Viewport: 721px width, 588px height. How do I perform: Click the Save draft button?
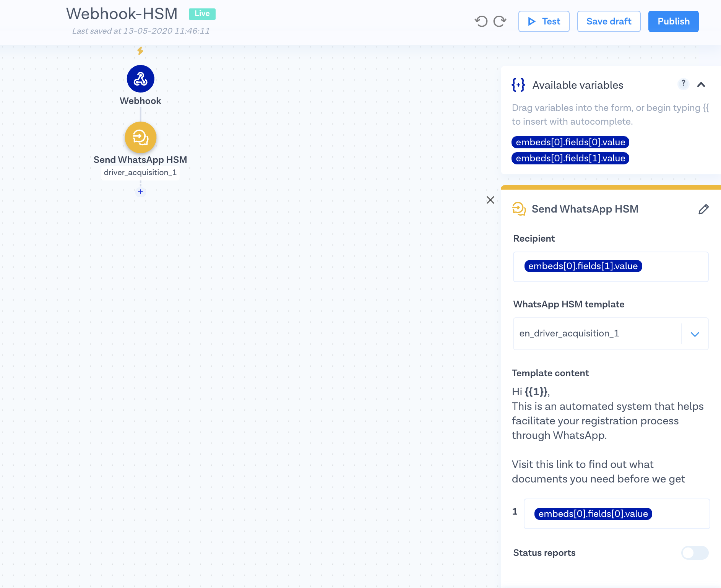pyautogui.click(x=609, y=21)
